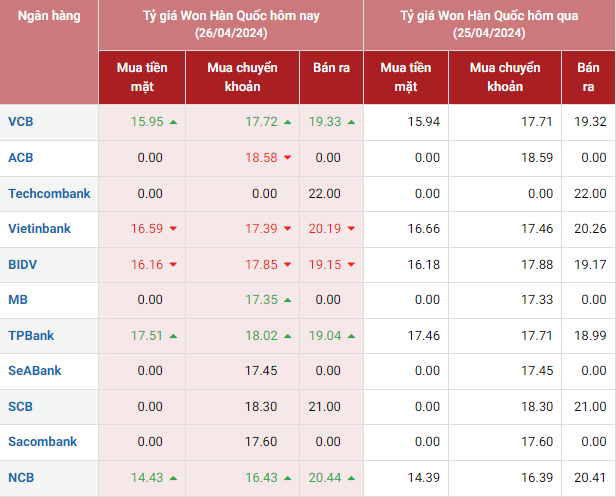
Task: Click the red down arrow beside 19.15
Action: pyautogui.click(x=351, y=265)
